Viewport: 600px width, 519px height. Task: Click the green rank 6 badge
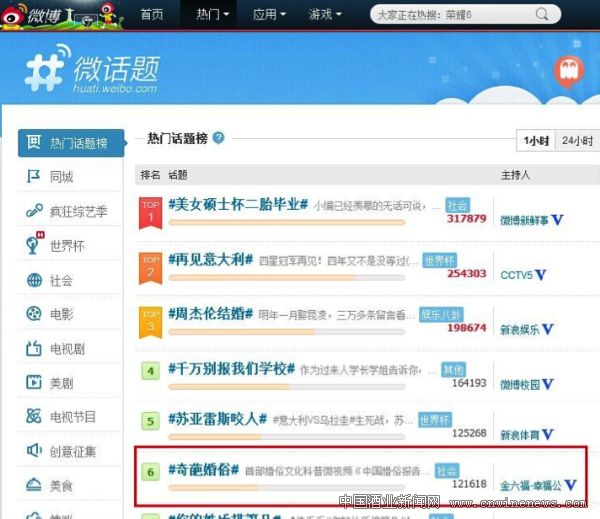[x=150, y=472]
